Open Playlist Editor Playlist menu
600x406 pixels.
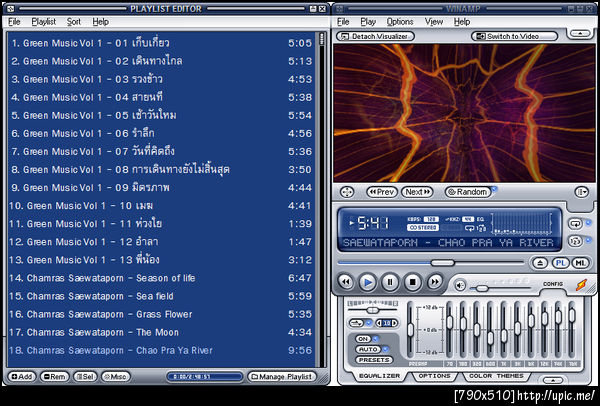(x=44, y=22)
